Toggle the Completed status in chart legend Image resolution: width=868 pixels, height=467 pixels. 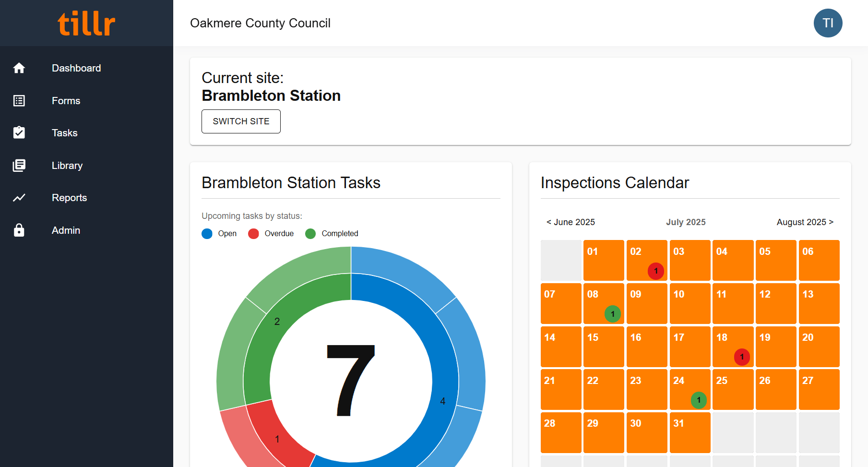[x=332, y=234]
